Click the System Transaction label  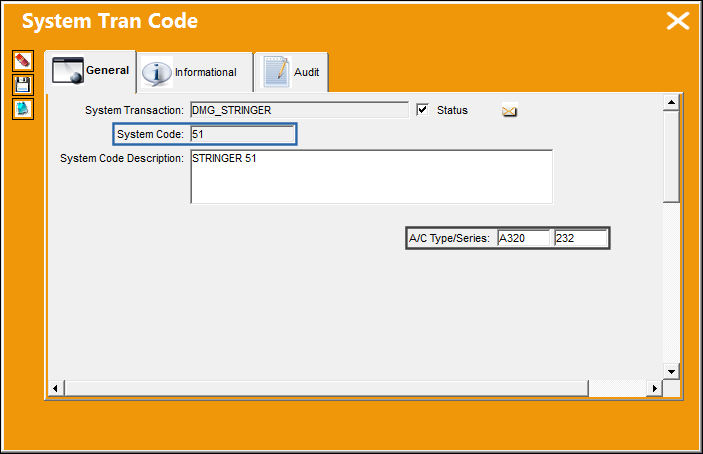(135, 110)
